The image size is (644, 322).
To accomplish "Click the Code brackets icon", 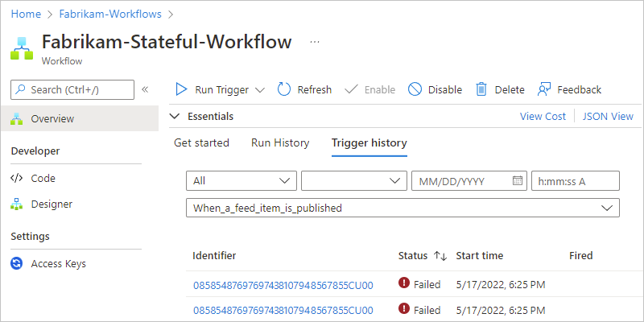I will click(16, 178).
